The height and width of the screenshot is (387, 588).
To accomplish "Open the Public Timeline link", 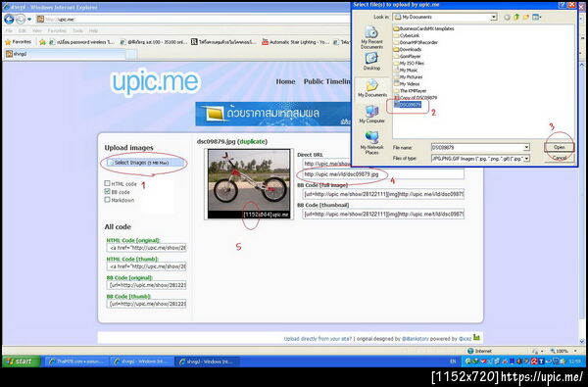I will point(327,81).
